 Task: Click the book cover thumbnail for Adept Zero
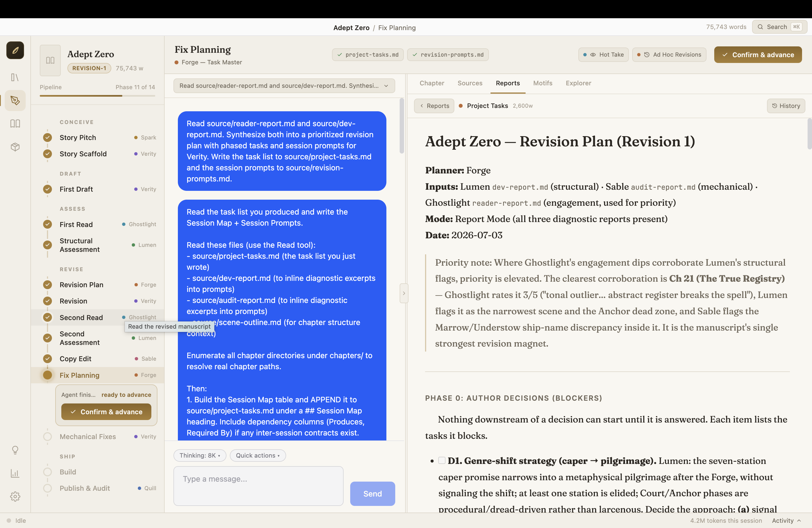coord(50,60)
